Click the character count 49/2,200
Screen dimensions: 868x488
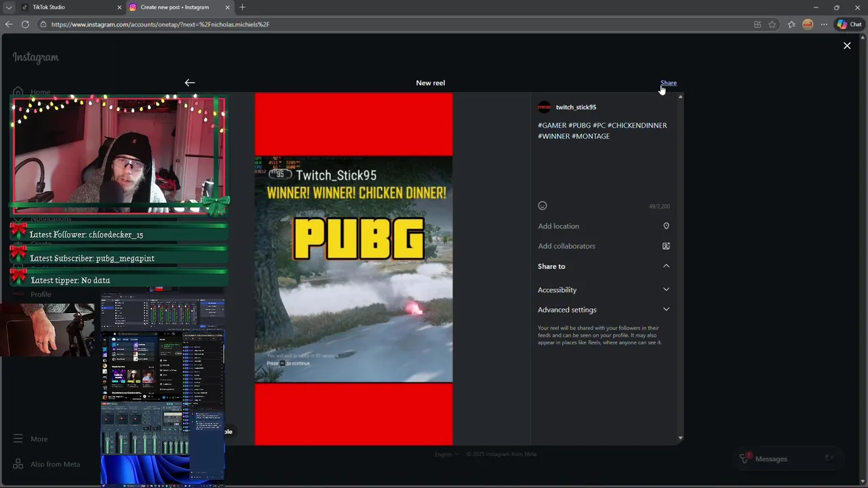[659, 207]
